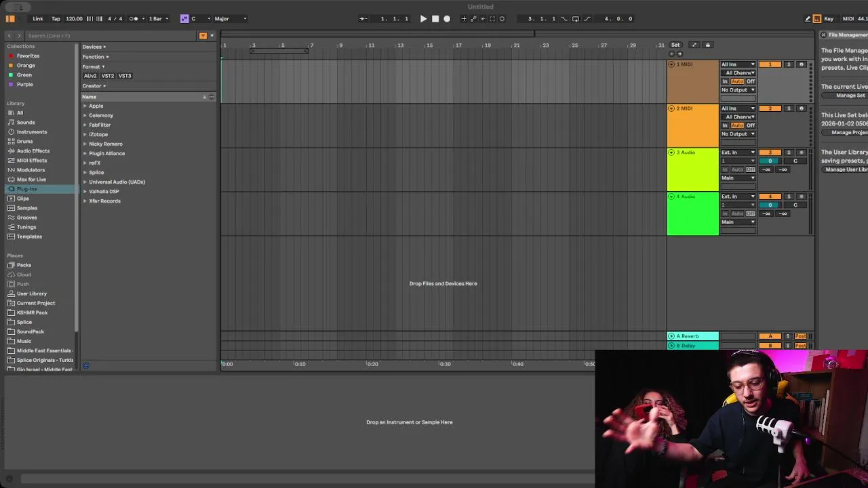The width and height of the screenshot is (868, 488).
Task: Set 1 MIDI monitoring to In
Action: point(724,81)
